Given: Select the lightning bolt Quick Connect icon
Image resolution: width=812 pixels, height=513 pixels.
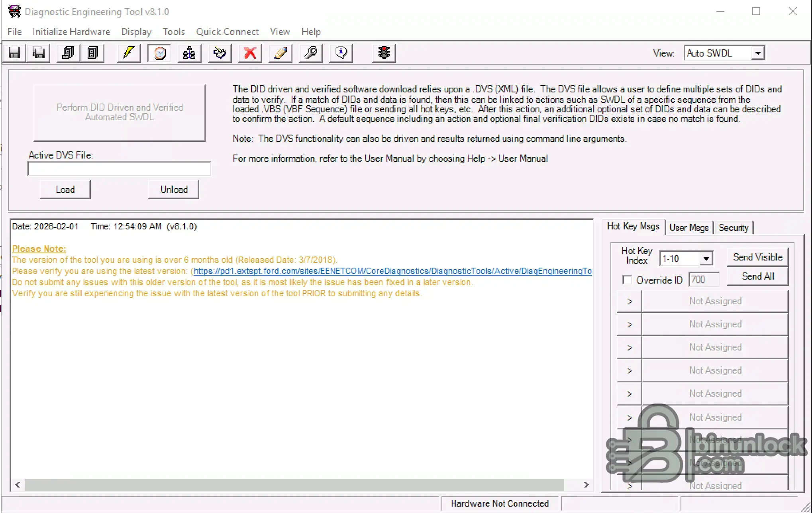Looking at the screenshot, I should (128, 53).
